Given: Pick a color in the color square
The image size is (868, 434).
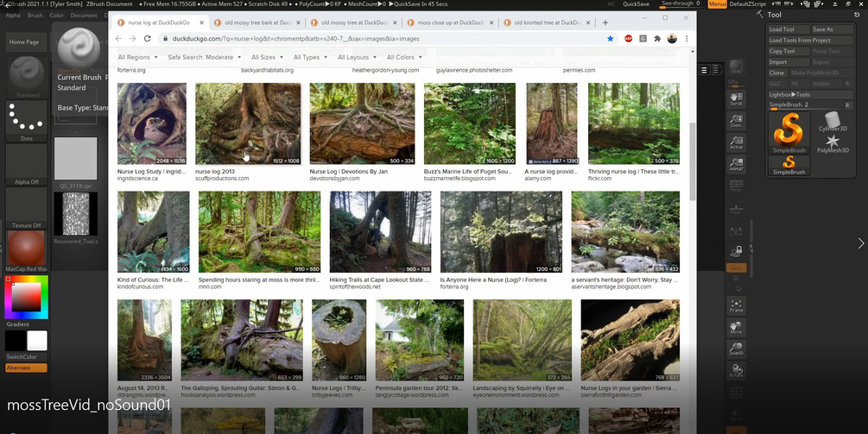Looking at the screenshot, I should tap(26, 298).
